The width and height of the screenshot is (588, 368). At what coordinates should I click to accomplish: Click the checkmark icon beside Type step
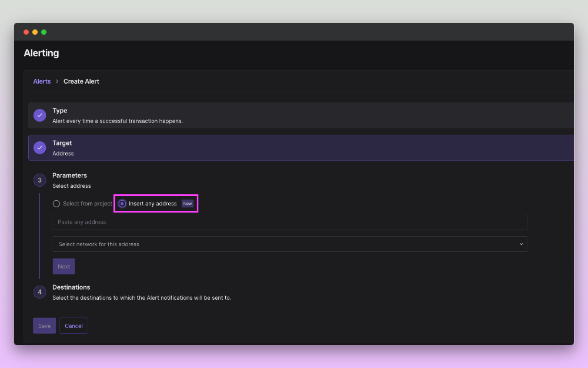[x=39, y=115]
